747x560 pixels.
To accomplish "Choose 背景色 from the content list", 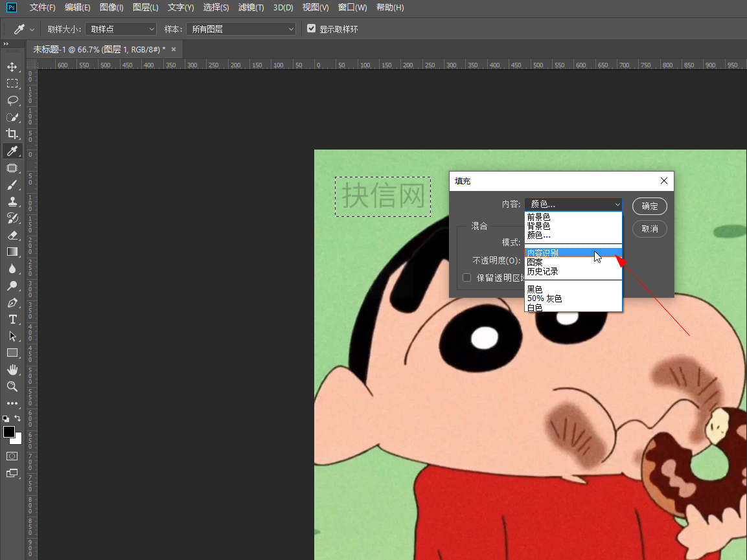I will pos(573,226).
